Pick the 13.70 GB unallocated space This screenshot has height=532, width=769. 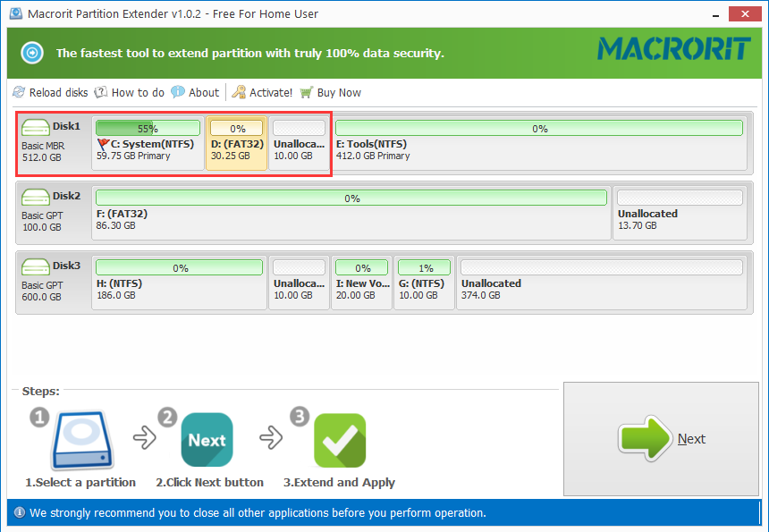(680, 213)
